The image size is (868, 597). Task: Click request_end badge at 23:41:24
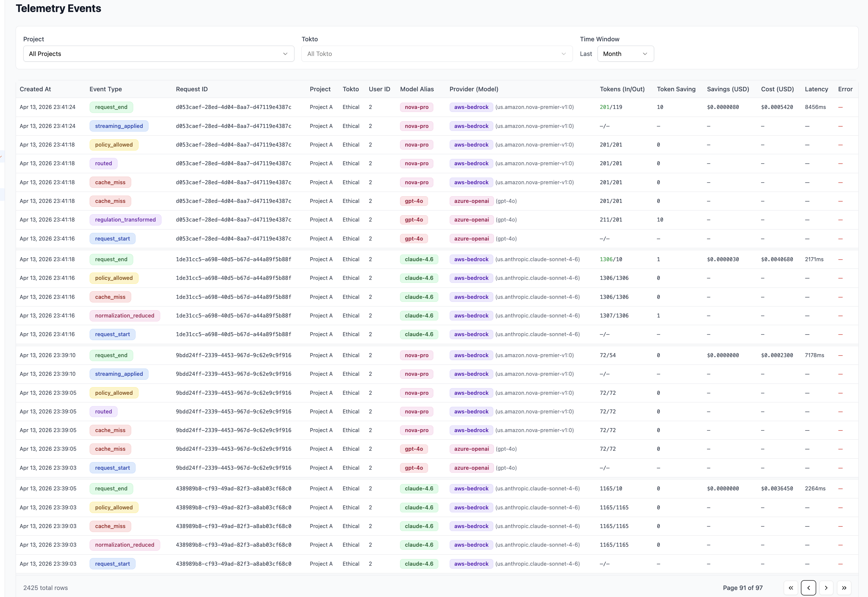pos(111,107)
